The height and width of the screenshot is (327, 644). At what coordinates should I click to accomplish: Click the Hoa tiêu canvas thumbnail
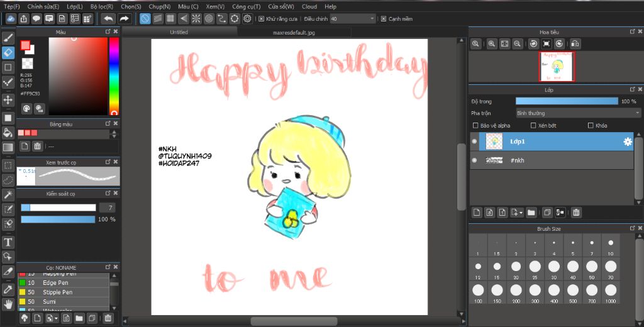[557, 67]
